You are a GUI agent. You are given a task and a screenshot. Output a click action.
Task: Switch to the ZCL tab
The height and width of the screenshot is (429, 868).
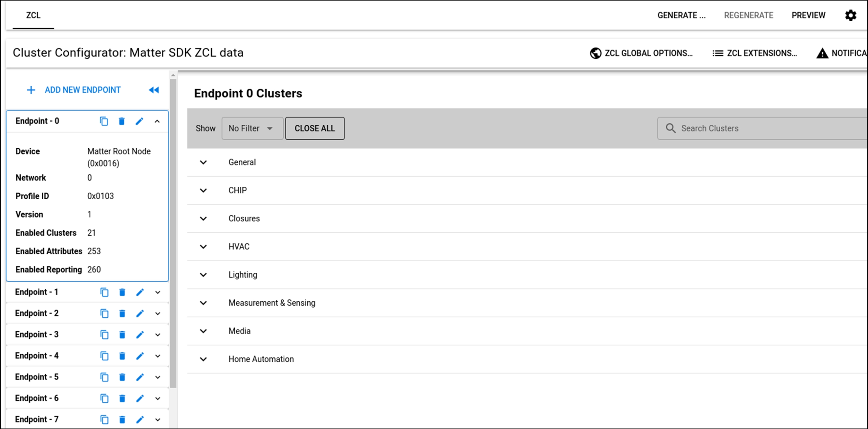click(x=33, y=15)
